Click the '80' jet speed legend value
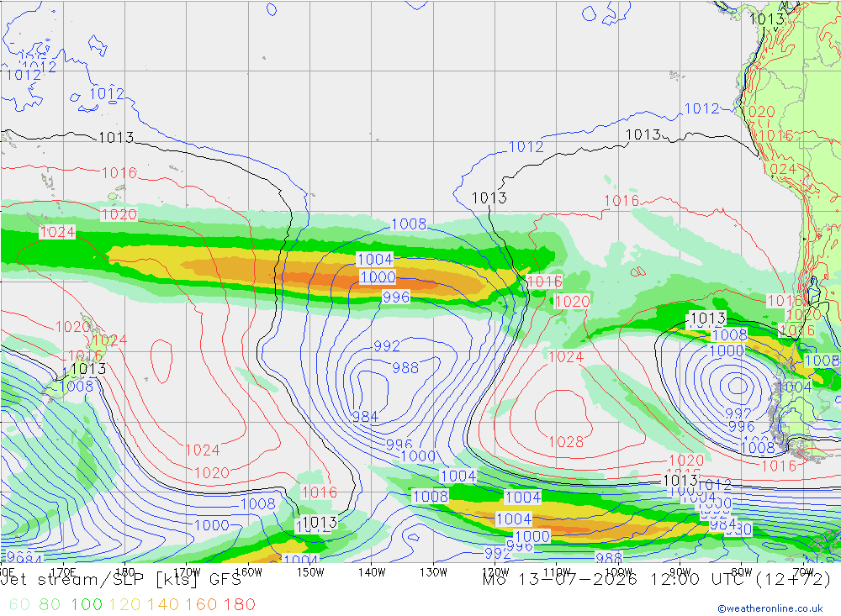This screenshot has height=616, width=841. tap(50, 604)
